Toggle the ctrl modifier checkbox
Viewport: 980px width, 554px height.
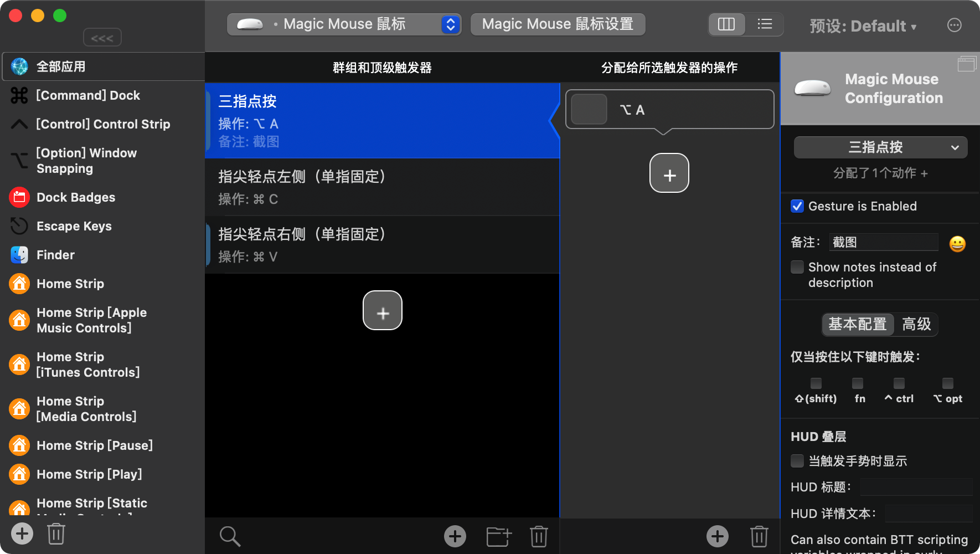[899, 383]
